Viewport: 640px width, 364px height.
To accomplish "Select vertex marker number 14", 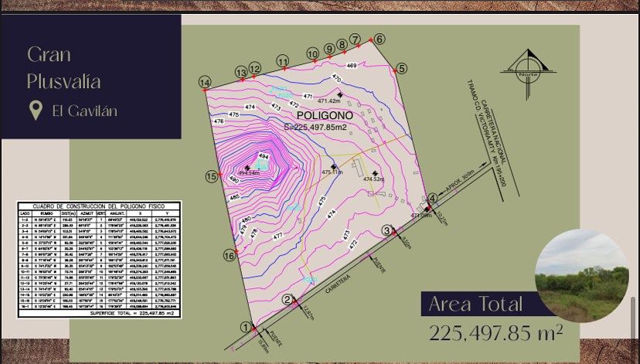I will pos(204,82).
